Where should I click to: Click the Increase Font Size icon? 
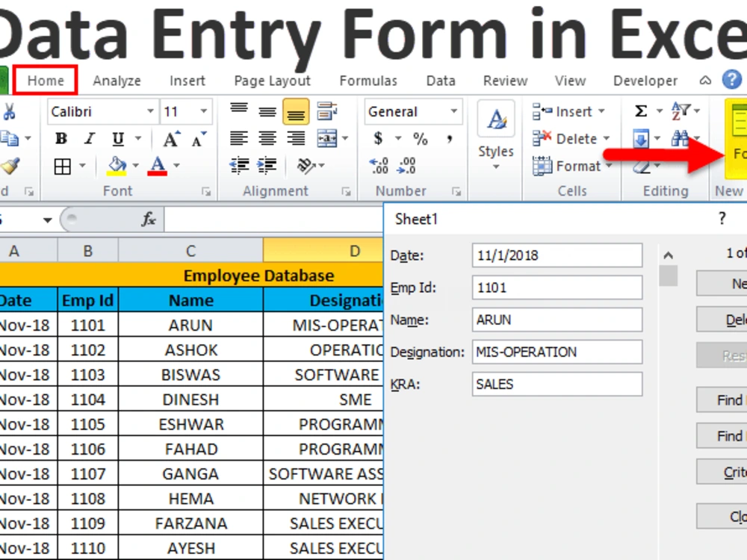pyautogui.click(x=172, y=139)
